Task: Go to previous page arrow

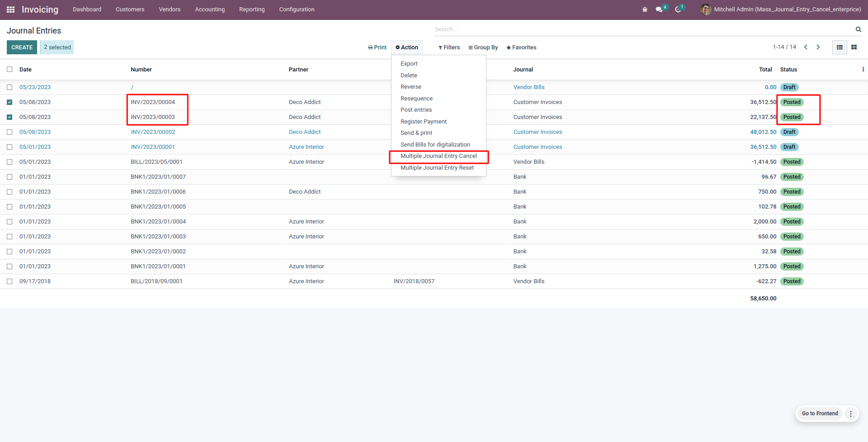Action: 806,47
